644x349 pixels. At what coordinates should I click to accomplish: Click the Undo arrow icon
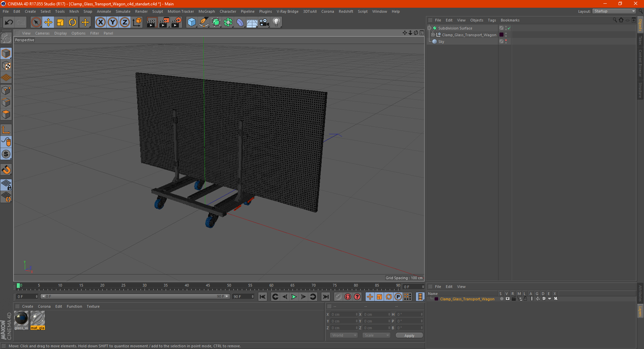(x=9, y=22)
